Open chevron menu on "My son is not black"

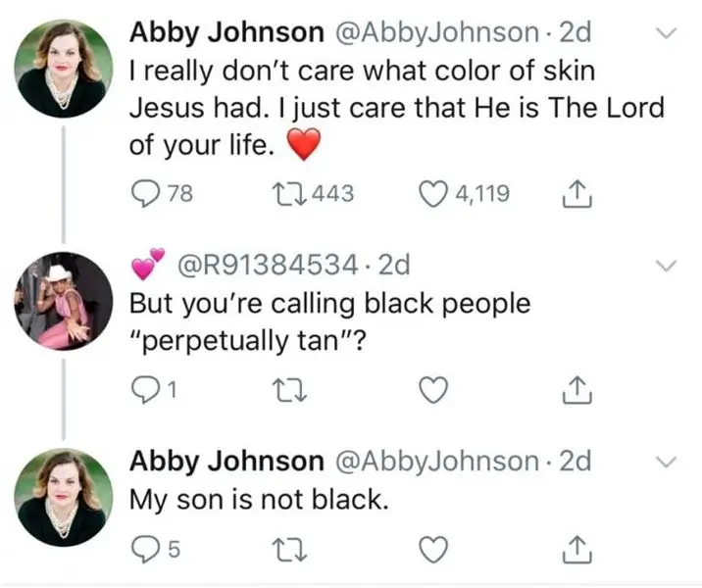(x=666, y=462)
